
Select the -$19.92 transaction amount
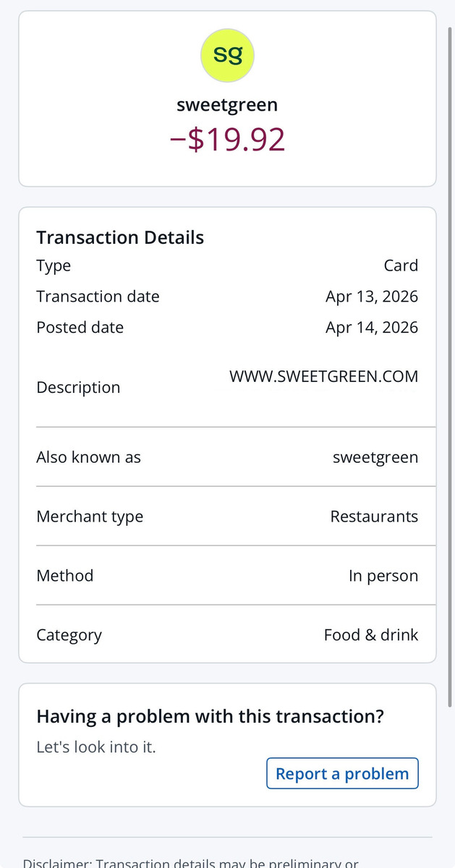click(227, 140)
